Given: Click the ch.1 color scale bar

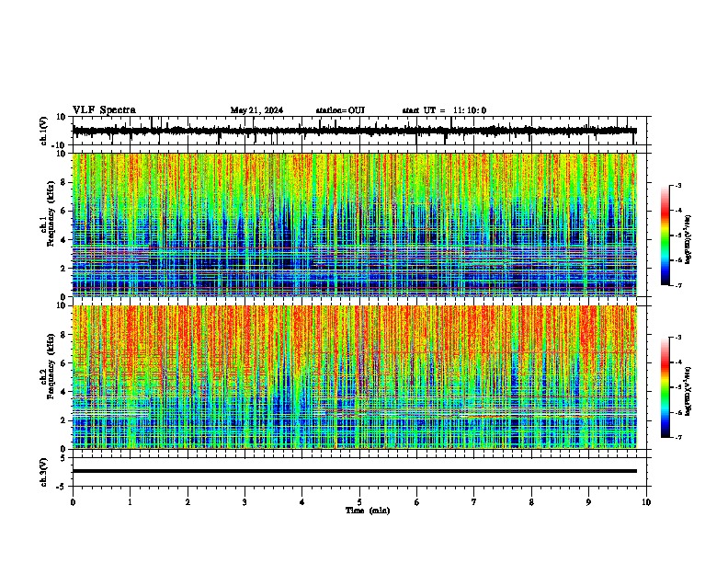Looking at the screenshot, I should pyautogui.click(x=665, y=236).
